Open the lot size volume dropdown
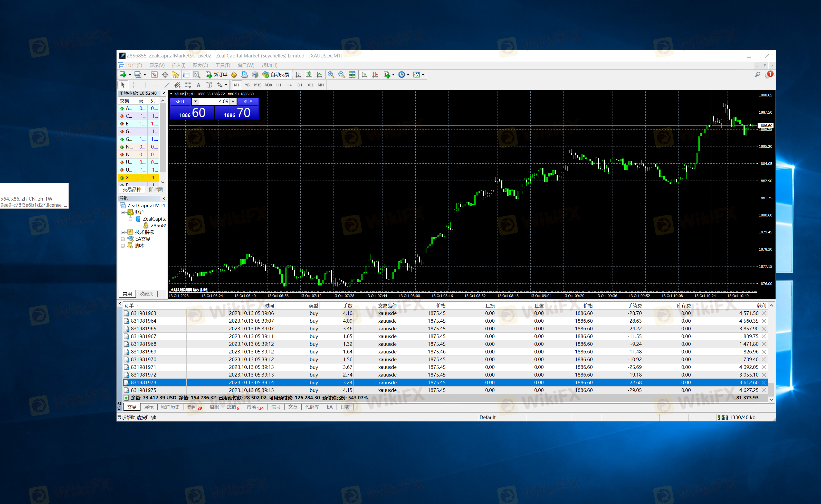The height and width of the screenshot is (504, 821). point(195,101)
